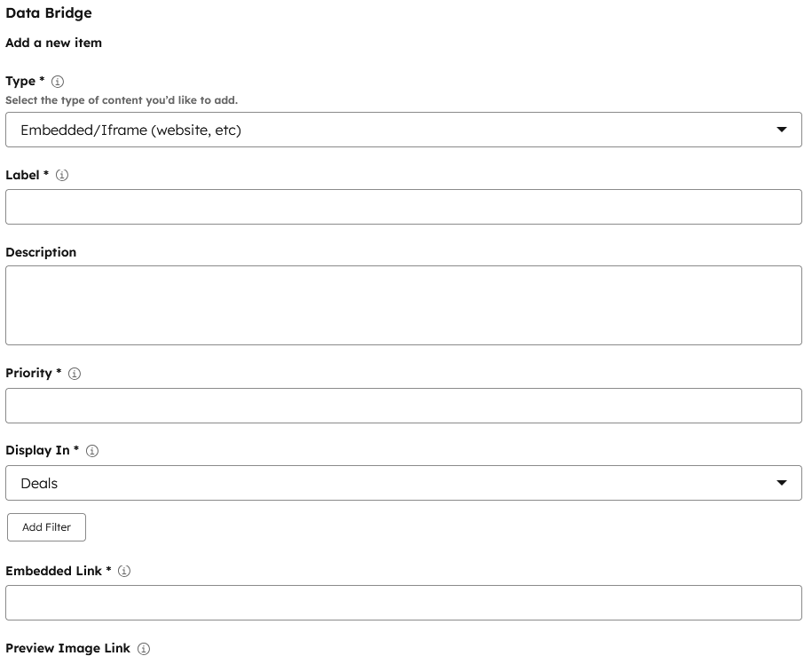Click the 'Preview Image Link' label text

(67, 648)
